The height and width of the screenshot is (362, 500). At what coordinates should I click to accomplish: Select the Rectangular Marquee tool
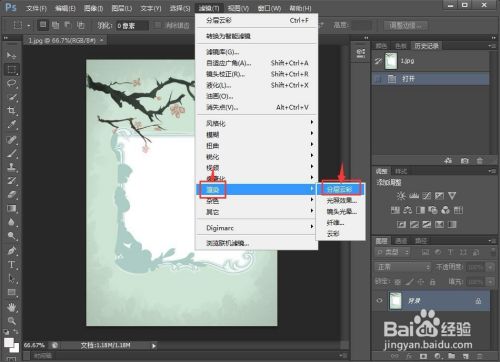[12, 69]
